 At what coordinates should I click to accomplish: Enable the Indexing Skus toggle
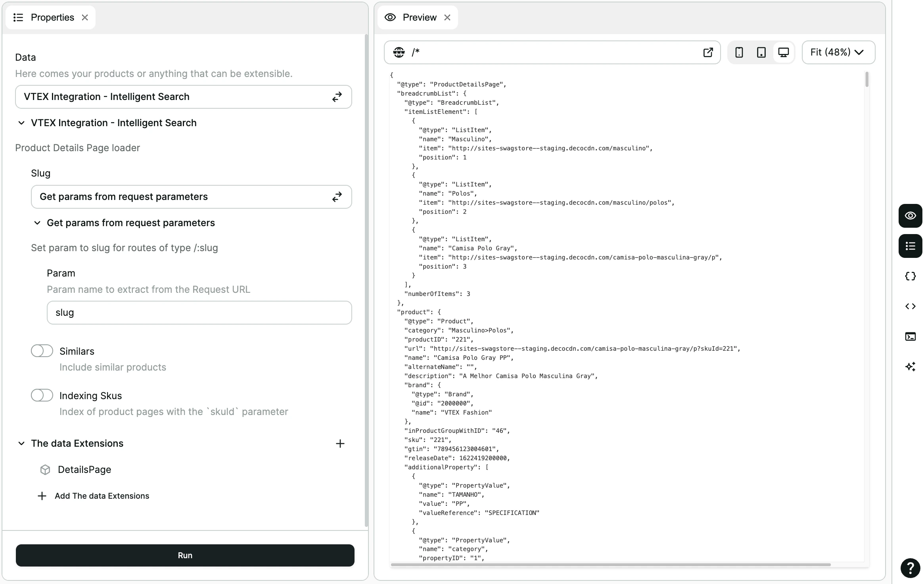[42, 396]
